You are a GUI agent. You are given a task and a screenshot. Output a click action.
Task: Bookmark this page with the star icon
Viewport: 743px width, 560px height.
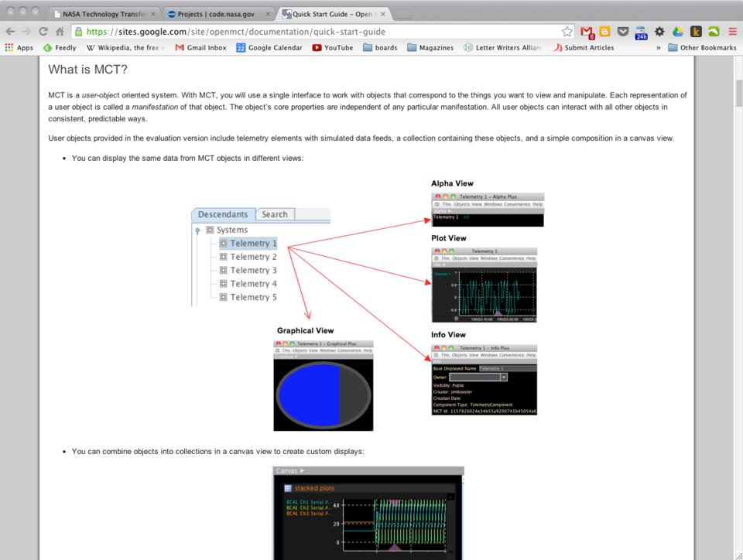tap(567, 32)
